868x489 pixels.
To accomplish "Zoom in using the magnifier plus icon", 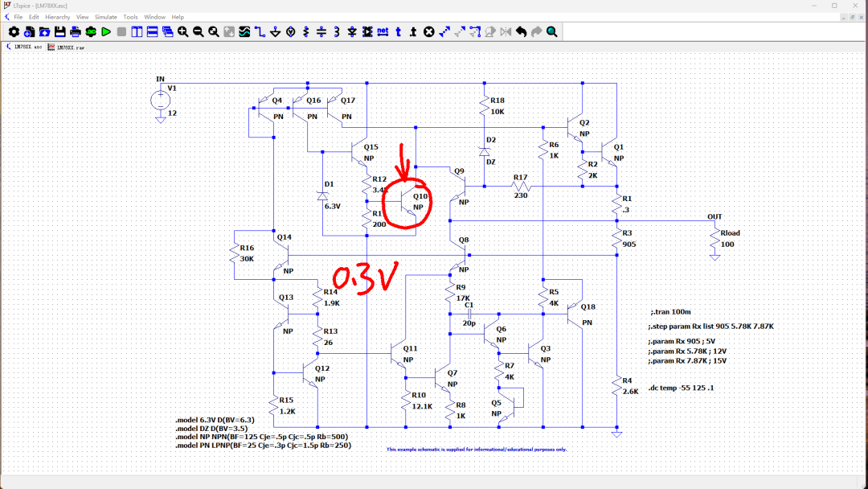I will [183, 32].
